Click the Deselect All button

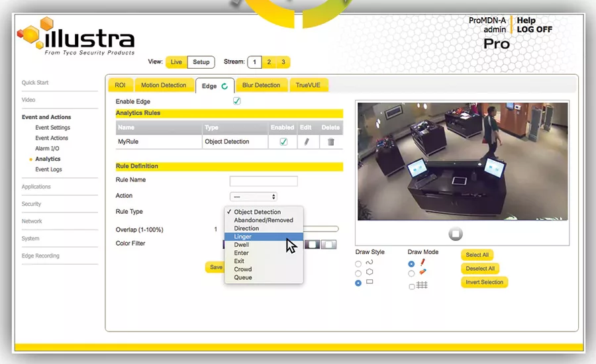(x=480, y=268)
